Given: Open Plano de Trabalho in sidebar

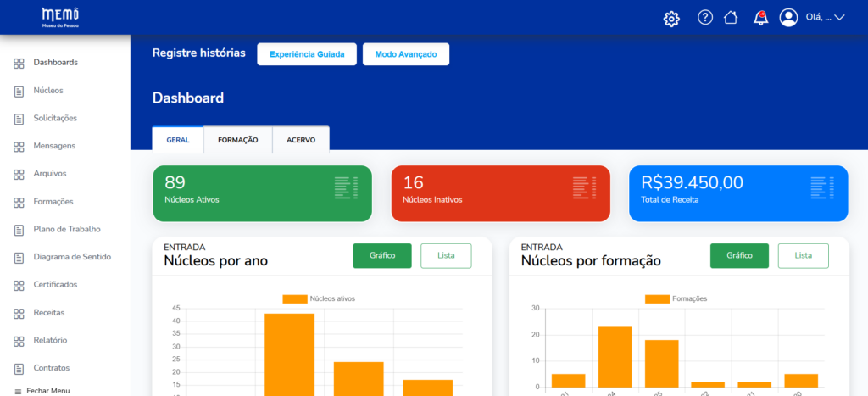Looking at the screenshot, I should click(66, 229).
